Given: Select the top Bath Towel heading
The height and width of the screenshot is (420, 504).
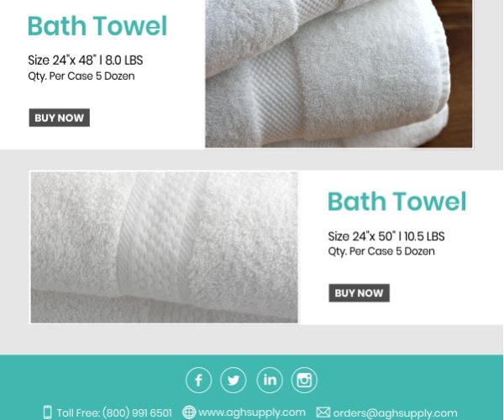Looking at the screenshot, I should (x=97, y=26).
